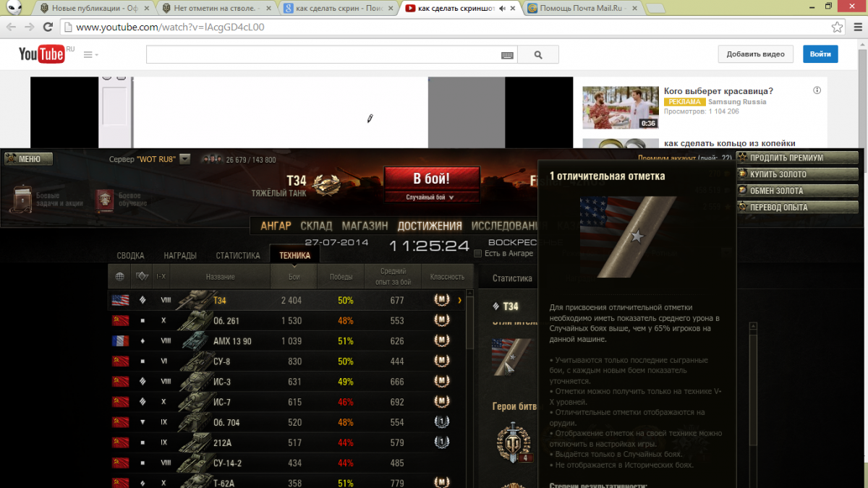
Task: Click Добавить видео button
Action: 755,54
